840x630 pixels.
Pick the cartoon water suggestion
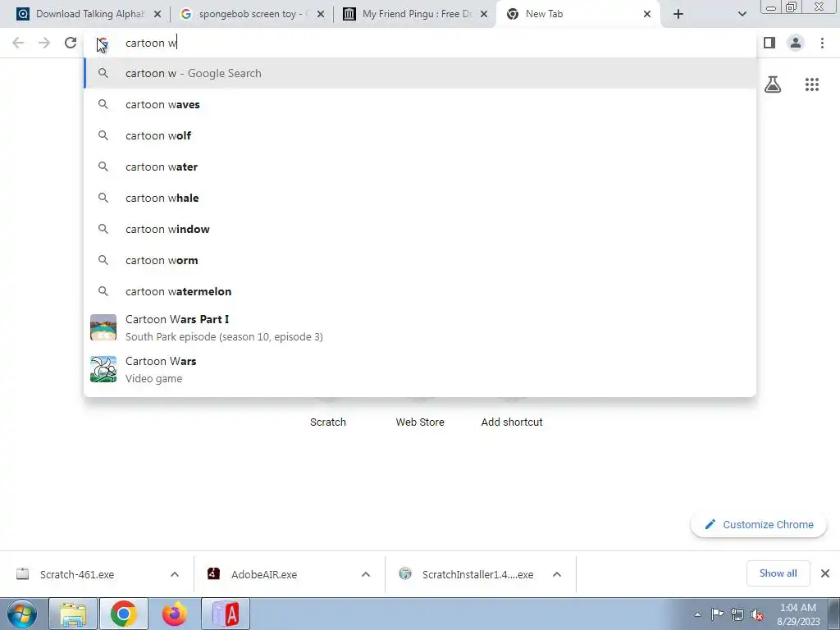[x=420, y=167]
